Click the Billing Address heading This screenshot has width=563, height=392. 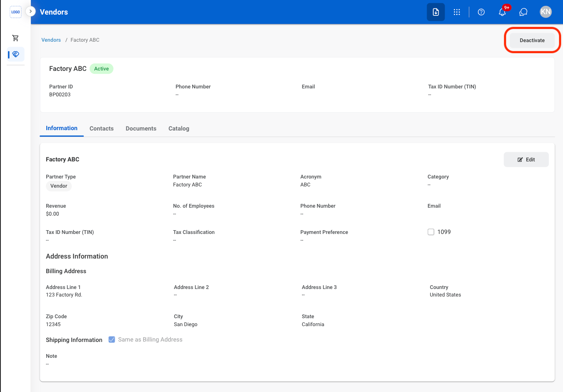tap(66, 271)
